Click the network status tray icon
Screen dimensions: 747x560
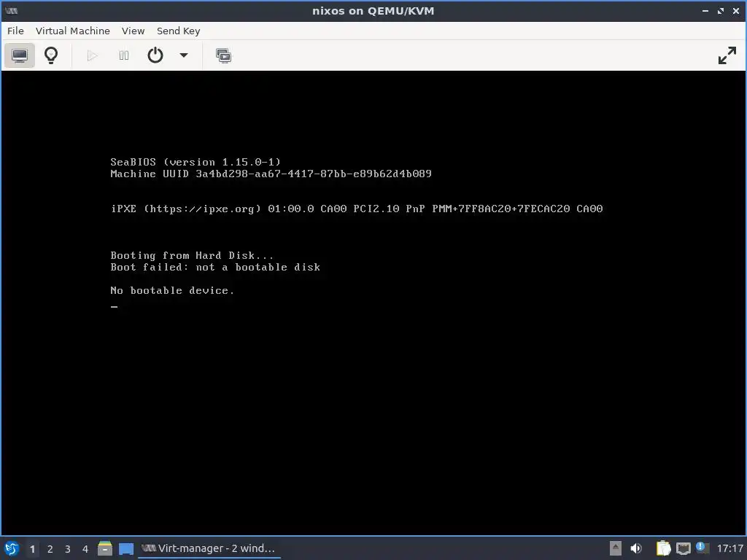[683, 548]
